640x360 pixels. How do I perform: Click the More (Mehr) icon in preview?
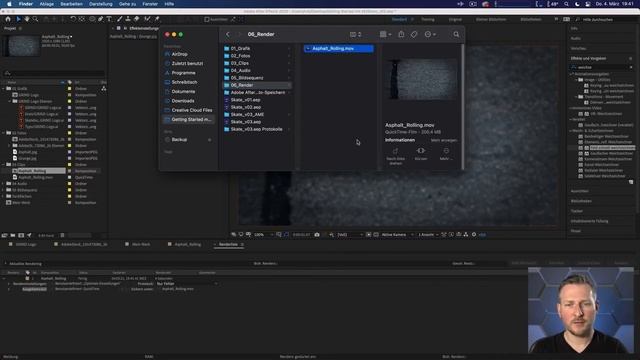pos(446,151)
